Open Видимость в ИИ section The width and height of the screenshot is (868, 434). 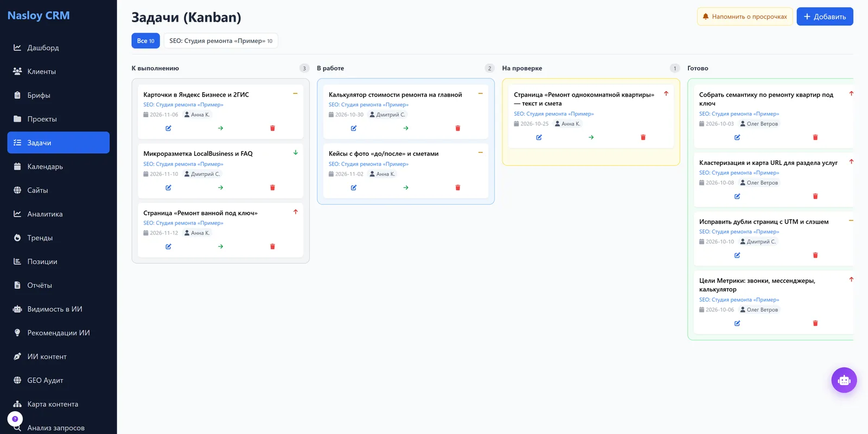[x=59, y=309]
